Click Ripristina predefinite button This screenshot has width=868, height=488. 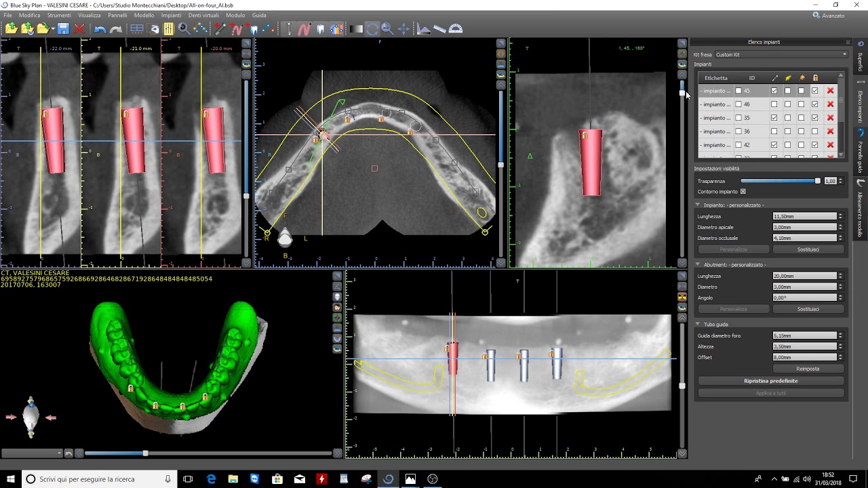click(x=770, y=381)
